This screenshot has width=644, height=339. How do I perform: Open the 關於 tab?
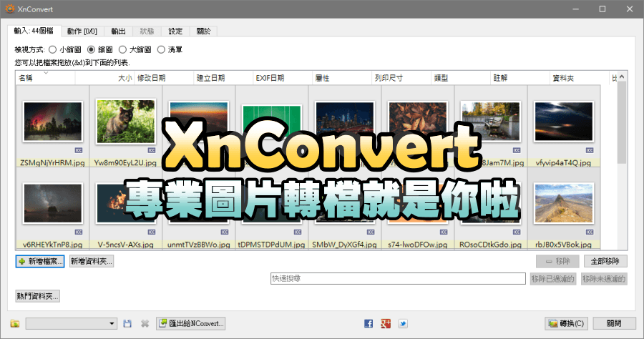coord(203,31)
